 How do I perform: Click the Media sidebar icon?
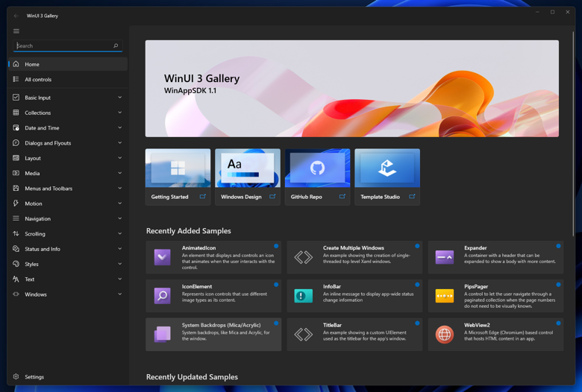pos(16,173)
